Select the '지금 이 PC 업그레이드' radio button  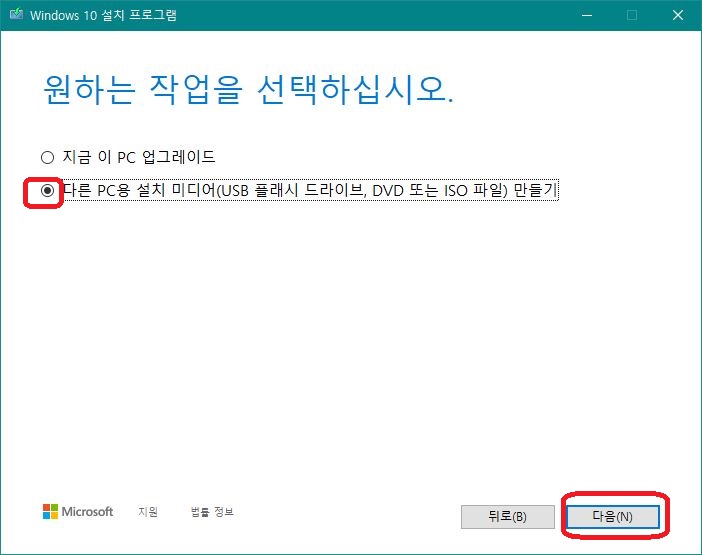pos(47,158)
